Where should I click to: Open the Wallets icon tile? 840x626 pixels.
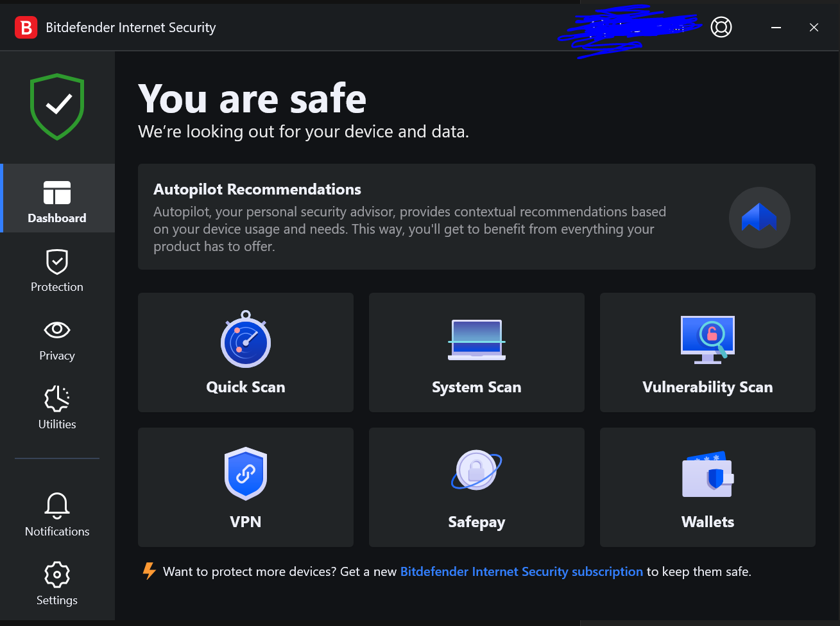(708, 474)
